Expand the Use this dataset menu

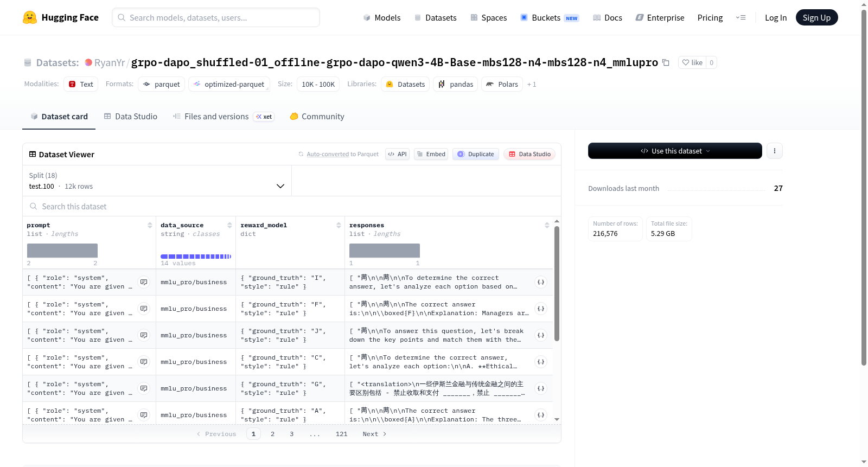pos(675,151)
